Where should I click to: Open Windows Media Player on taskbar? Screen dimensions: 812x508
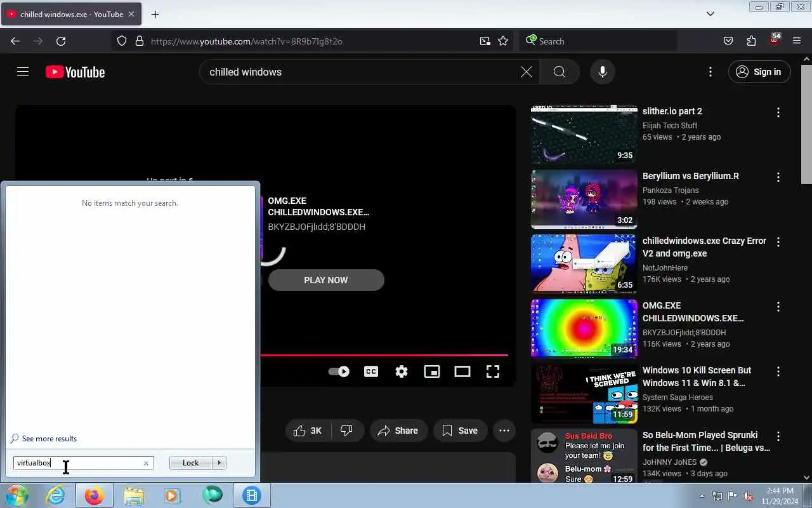(x=172, y=495)
